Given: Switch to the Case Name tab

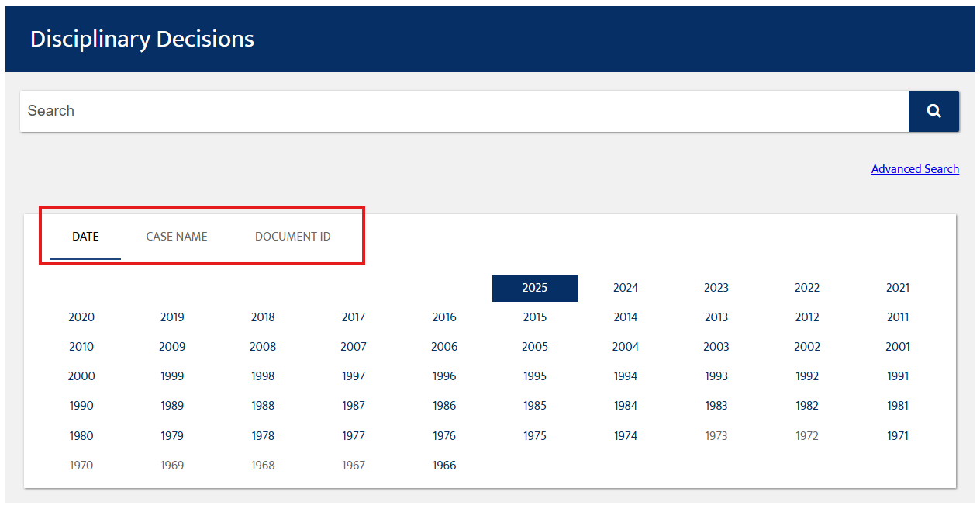Looking at the screenshot, I should point(177,237).
